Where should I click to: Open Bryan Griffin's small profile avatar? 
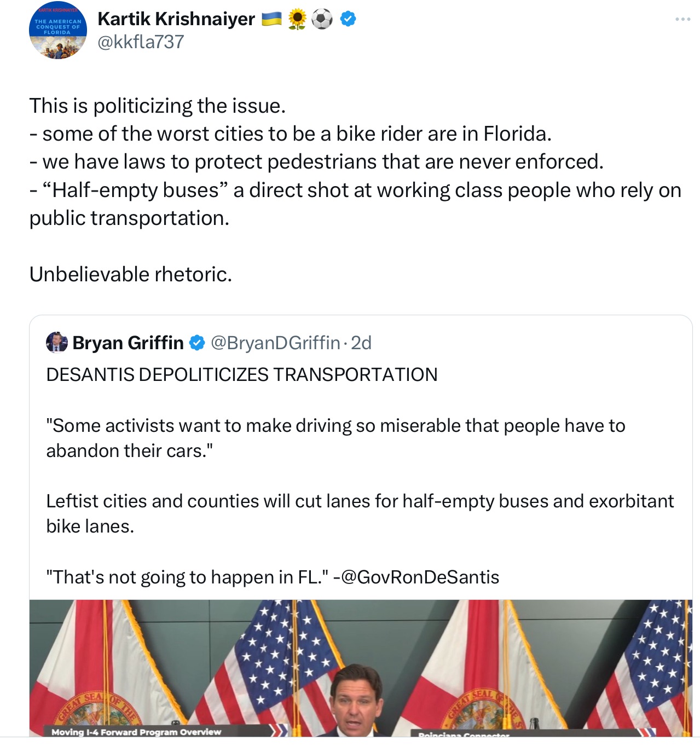click(x=57, y=343)
